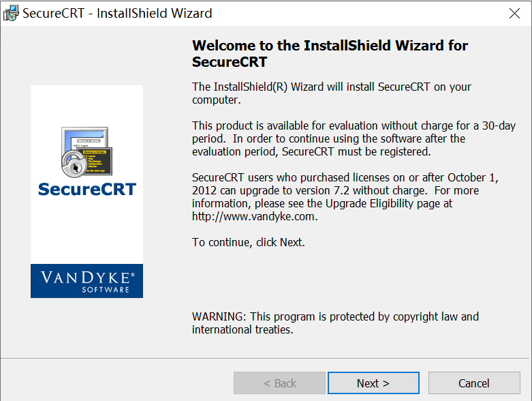Click the 'To continue, click Next.' text
This screenshot has height=401, width=532.
pyautogui.click(x=248, y=242)
